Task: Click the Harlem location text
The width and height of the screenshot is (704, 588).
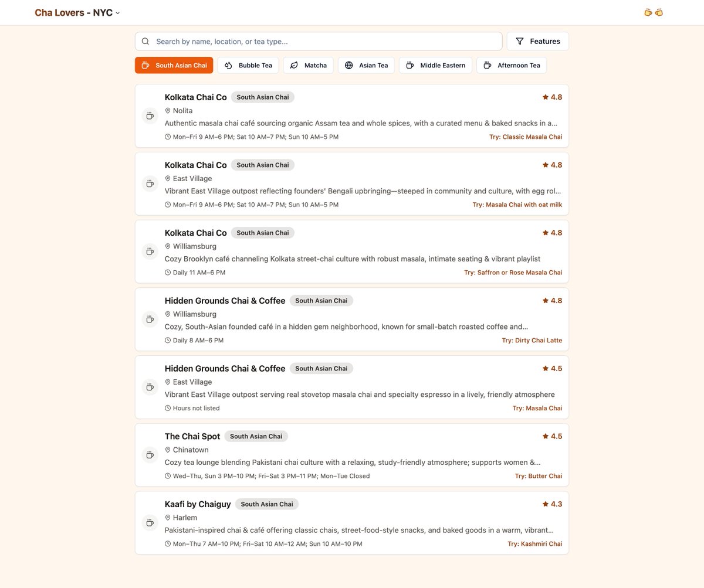Action: click(x=185, y=518)
